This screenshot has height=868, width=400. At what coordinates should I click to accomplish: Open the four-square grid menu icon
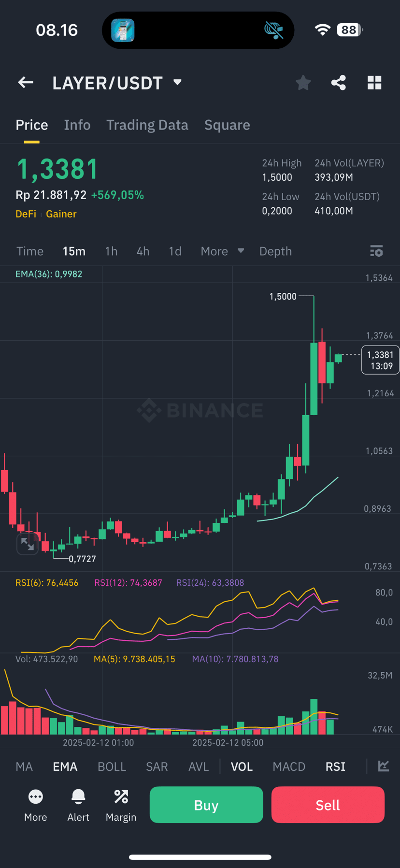[374, 83]
